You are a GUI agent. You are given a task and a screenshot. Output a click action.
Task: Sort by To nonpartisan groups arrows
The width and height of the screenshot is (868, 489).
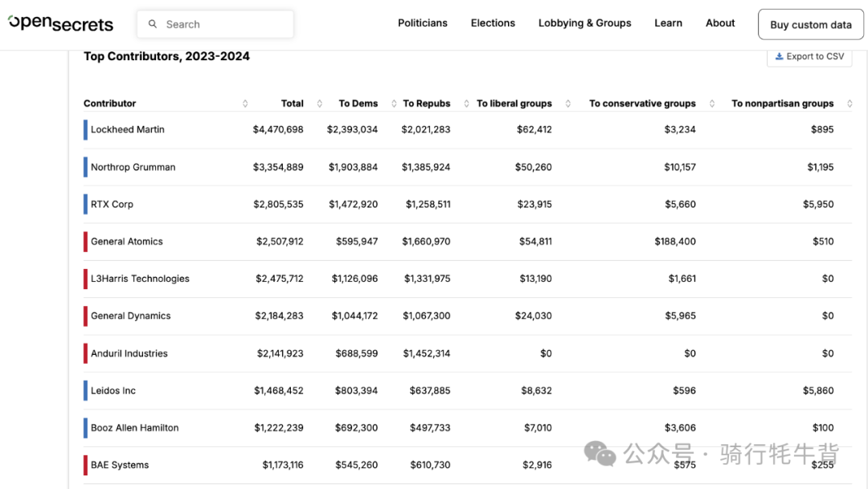(x=850, y=104)
